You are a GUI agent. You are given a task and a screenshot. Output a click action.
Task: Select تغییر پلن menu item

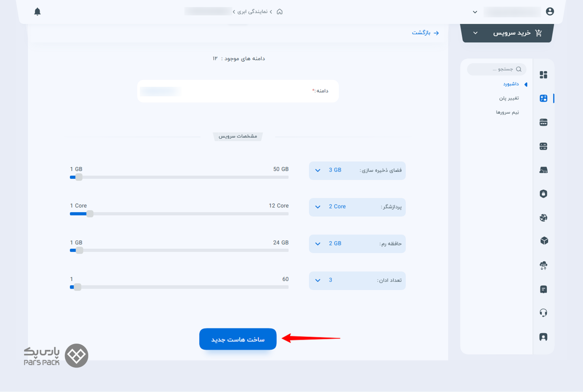point(509,98)
